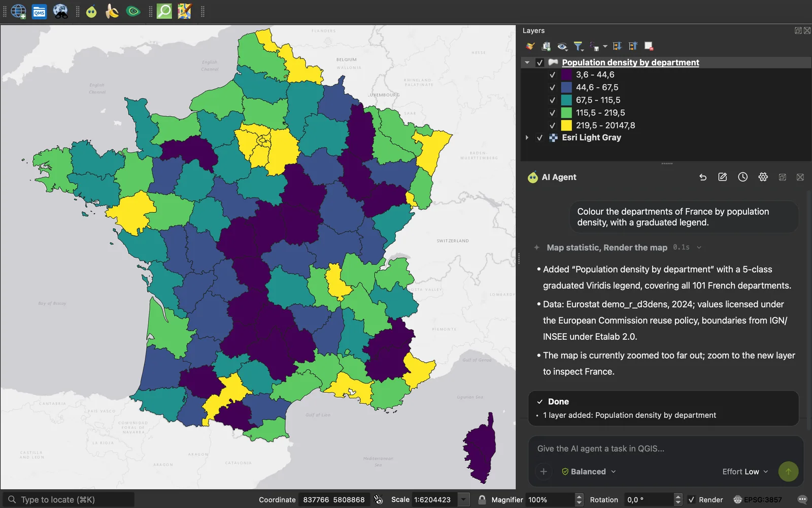Open the QMS QuickMapServices icon

click(39, 11)
